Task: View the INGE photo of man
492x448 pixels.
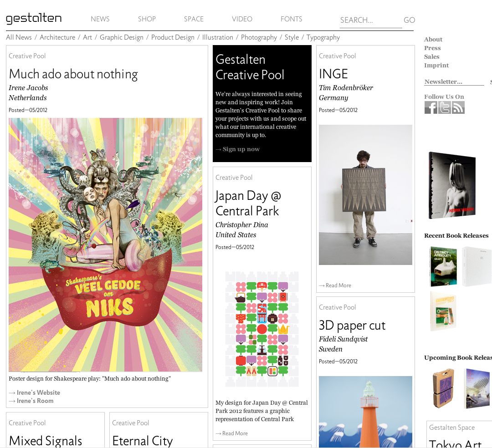Action: (x=365, y=195)
